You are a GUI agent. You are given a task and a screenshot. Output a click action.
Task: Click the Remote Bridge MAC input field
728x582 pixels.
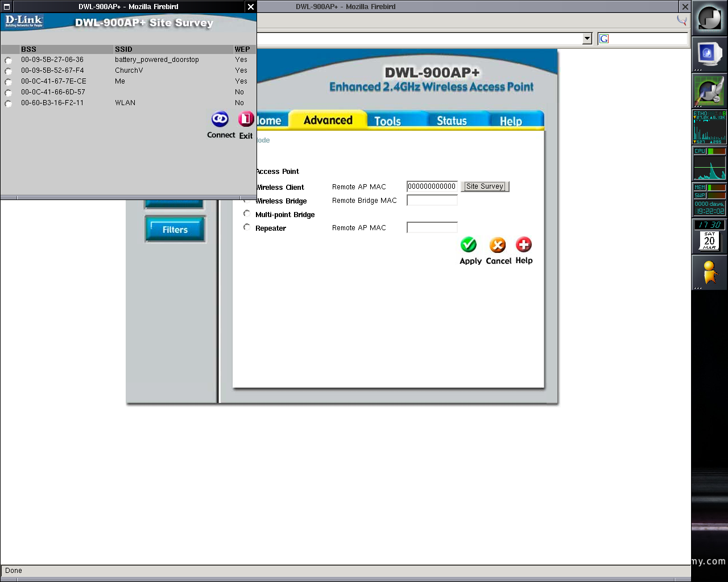point(432,200)
